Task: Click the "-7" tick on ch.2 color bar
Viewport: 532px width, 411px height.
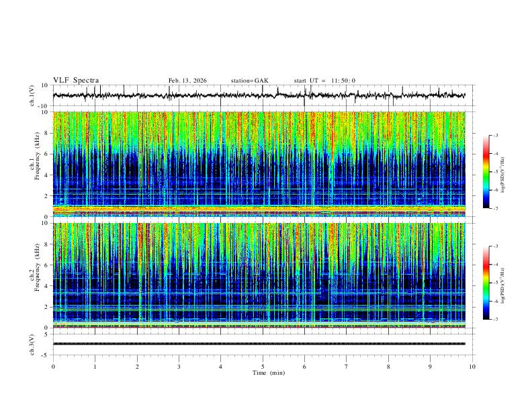Action: pyautogui.click(x=495, y=320)
